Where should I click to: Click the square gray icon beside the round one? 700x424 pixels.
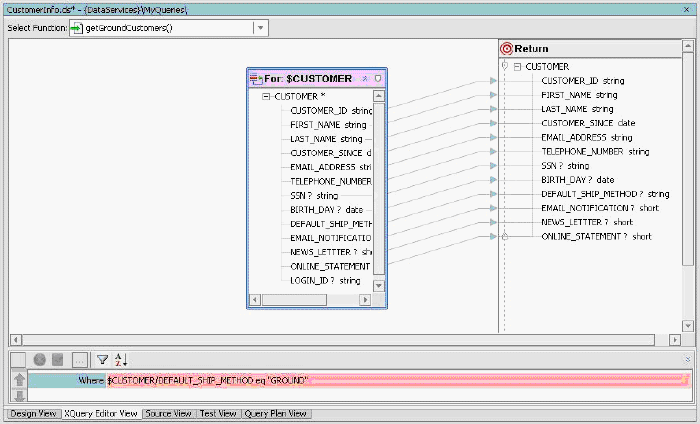point(58,359)
